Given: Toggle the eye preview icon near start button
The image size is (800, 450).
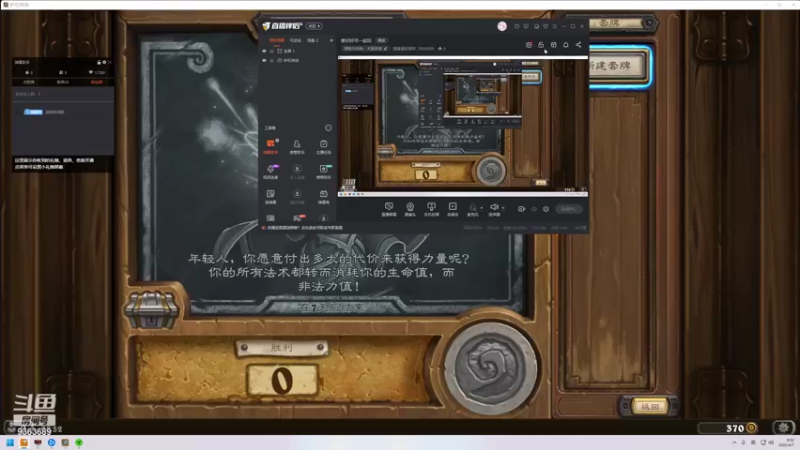Looking at the screenshot, I should pos(534,209).
